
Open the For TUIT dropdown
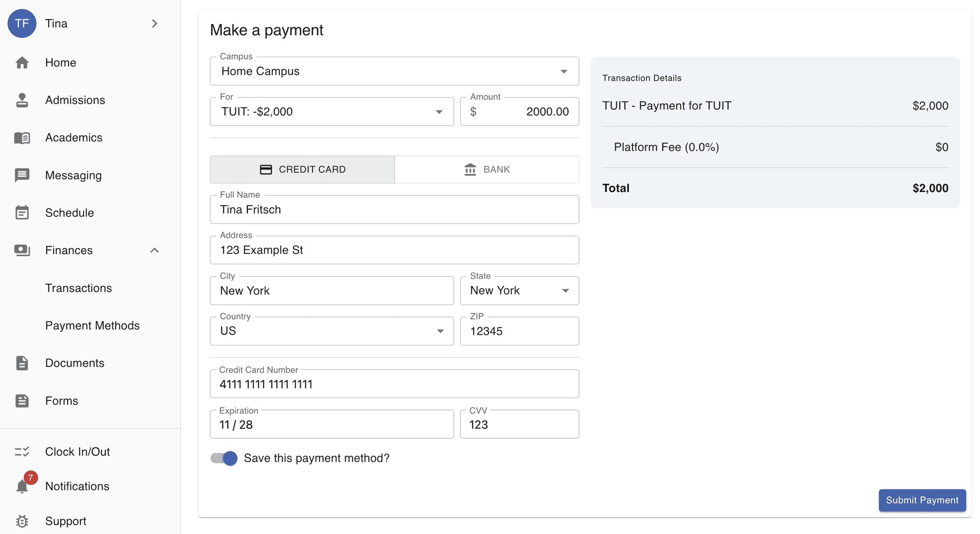(x=332, y=112)
